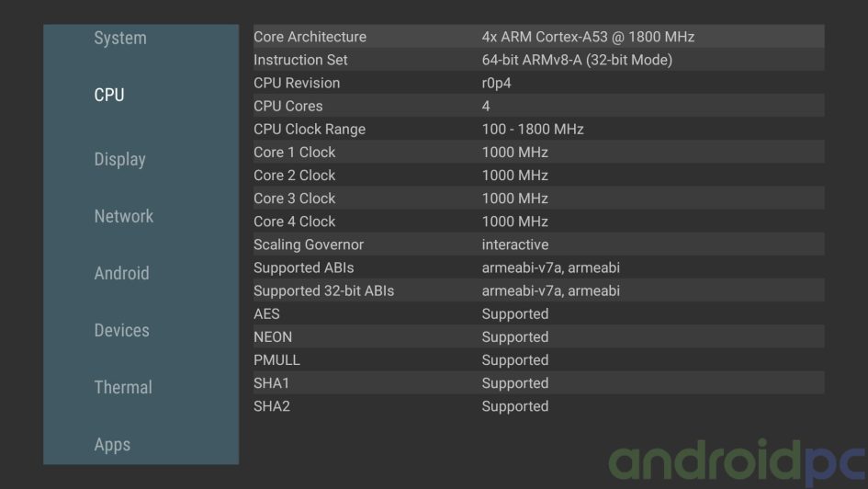Open the Network section

coord(123,216)
